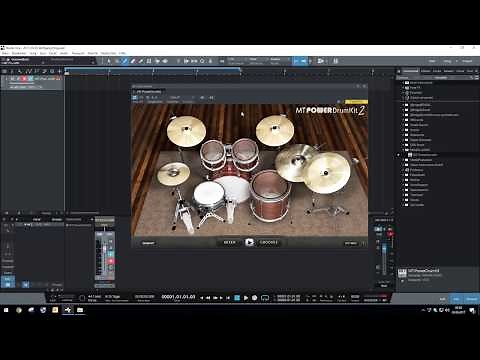Click the transport Record button
Screen dimensions: 480x360
pos(254,298)
